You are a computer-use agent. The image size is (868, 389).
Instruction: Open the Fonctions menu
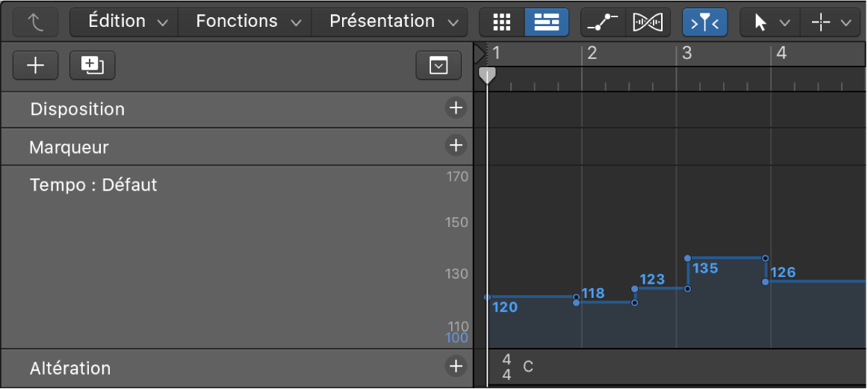244,22
